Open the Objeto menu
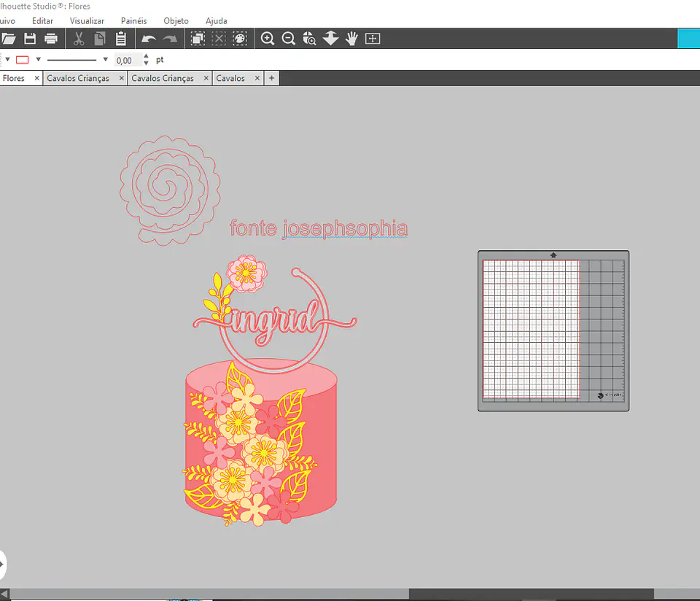Image resolution: width=700 pixels, height=601 pixels. point(176,21)
